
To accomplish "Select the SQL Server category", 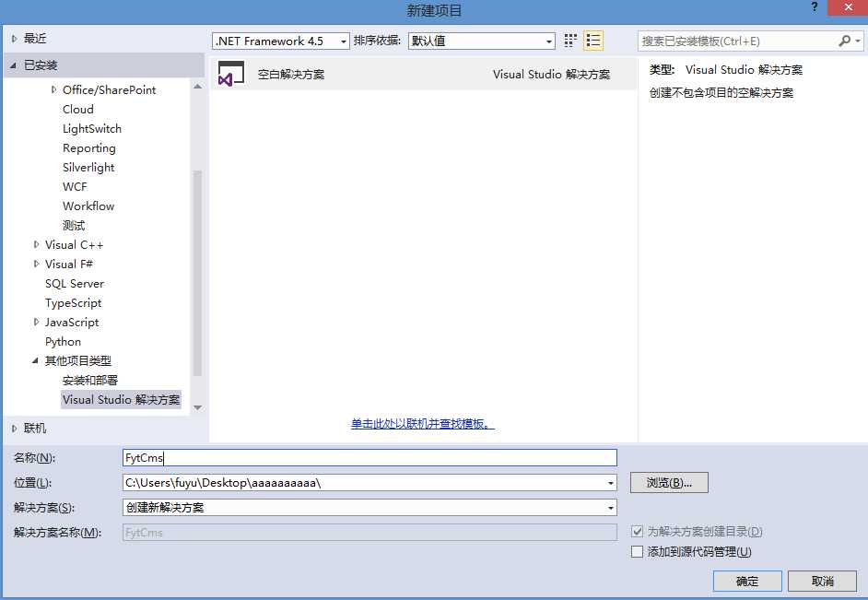I will 75,283.
